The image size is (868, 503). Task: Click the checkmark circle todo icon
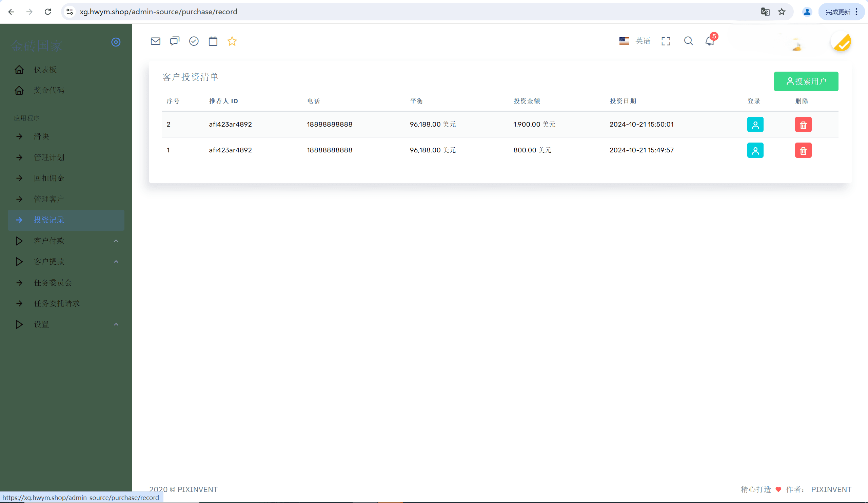tap(194, 41)
